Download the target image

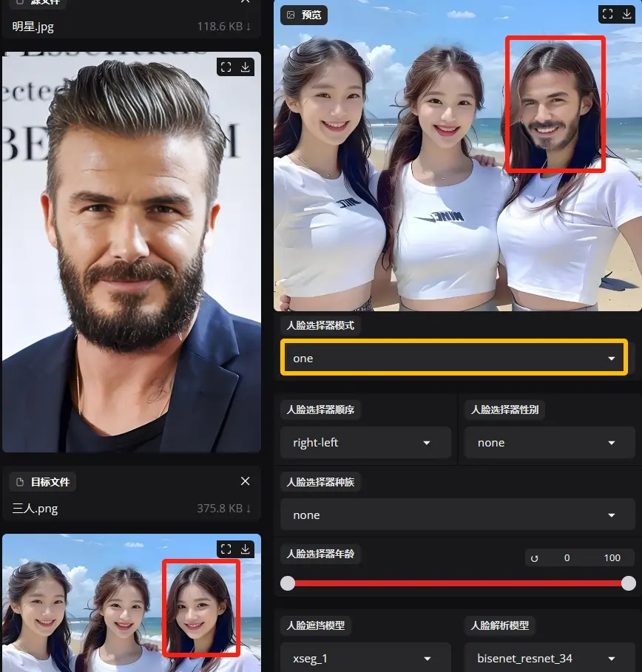coord(246,549)
